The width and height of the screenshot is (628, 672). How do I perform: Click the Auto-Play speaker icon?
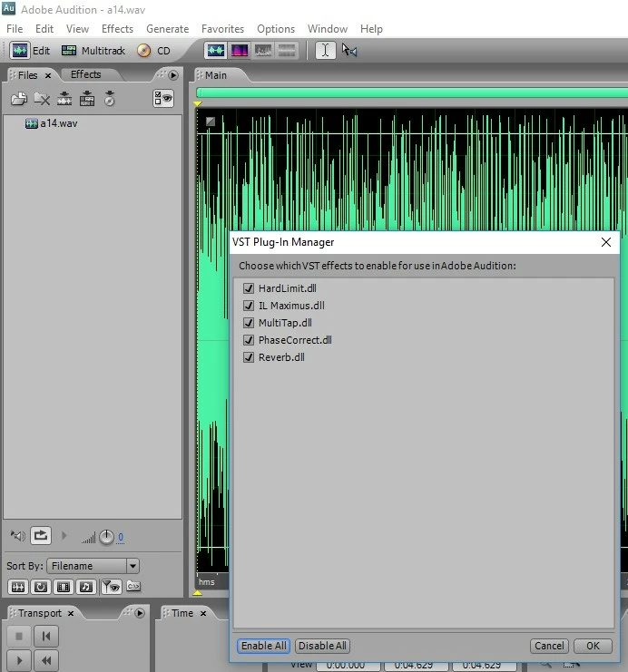point(17,536)
